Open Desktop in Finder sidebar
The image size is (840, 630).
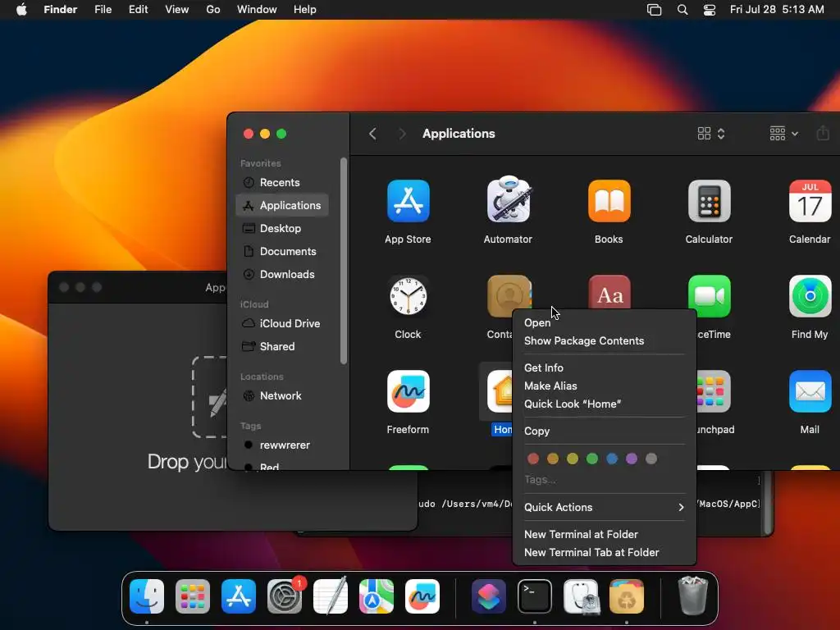pos(282,228)
